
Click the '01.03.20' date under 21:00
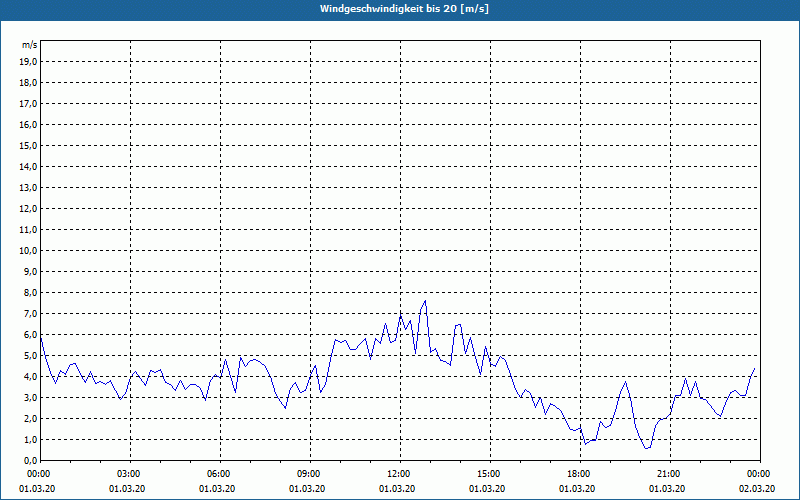point(667,489)
